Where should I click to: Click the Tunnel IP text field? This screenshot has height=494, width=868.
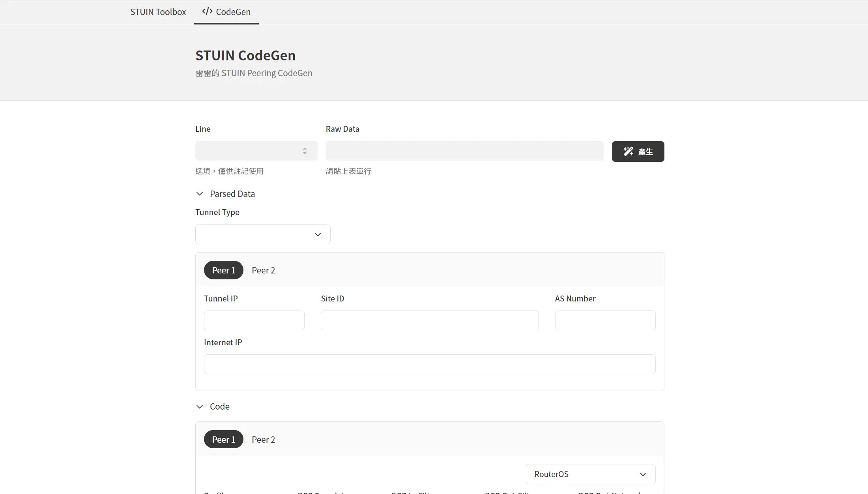[x=254, y=320]
